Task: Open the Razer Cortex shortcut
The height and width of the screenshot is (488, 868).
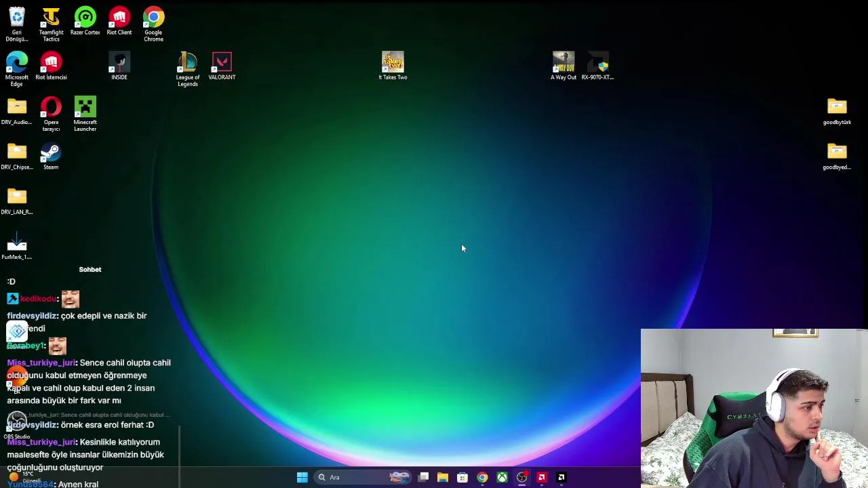Action: pyautogui.click(x=85, y=21)
